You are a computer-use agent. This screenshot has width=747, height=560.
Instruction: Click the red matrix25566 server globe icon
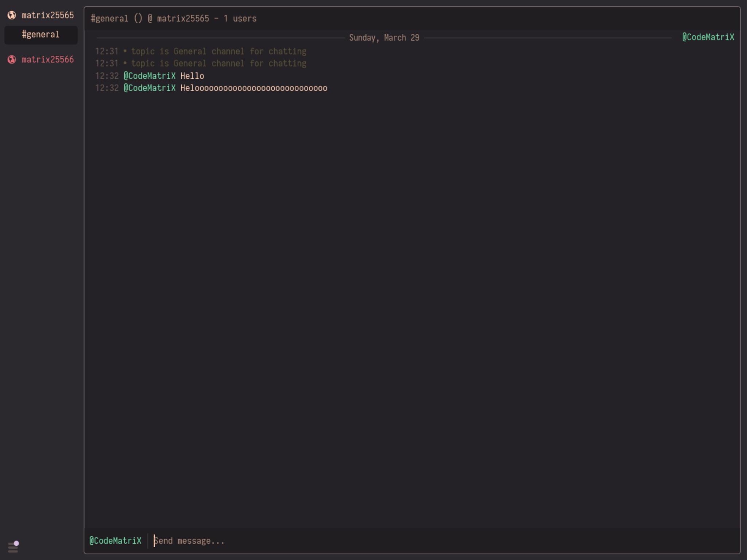[12, 59]
